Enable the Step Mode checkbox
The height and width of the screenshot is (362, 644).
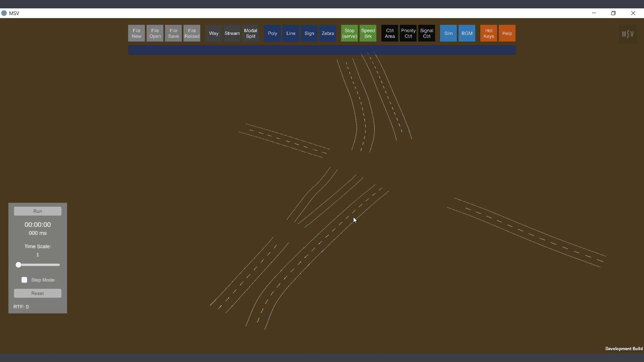point(24,280)
